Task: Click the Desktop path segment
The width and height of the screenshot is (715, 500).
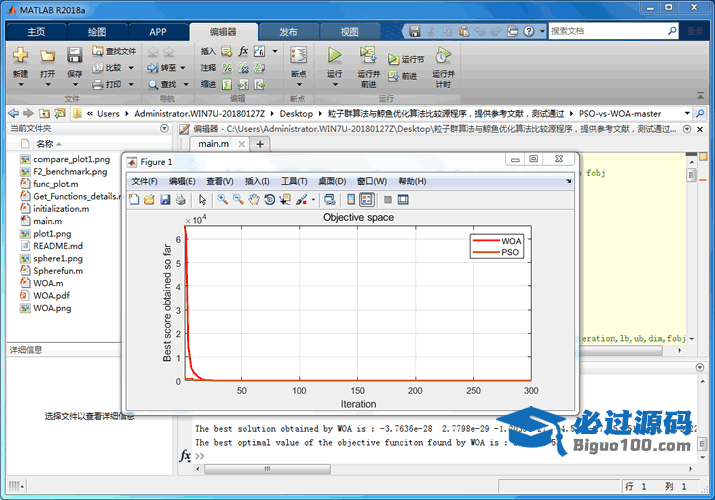Action: (296, 113)
